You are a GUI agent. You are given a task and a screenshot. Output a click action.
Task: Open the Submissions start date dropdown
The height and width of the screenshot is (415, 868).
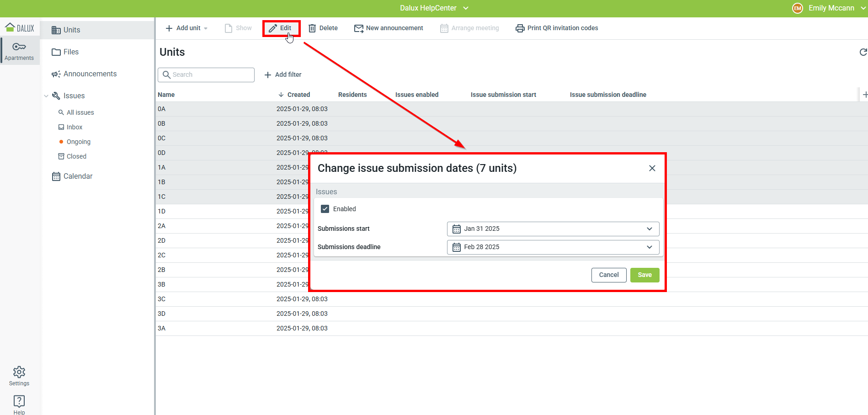pyautogui.click(x=553, y=229)
